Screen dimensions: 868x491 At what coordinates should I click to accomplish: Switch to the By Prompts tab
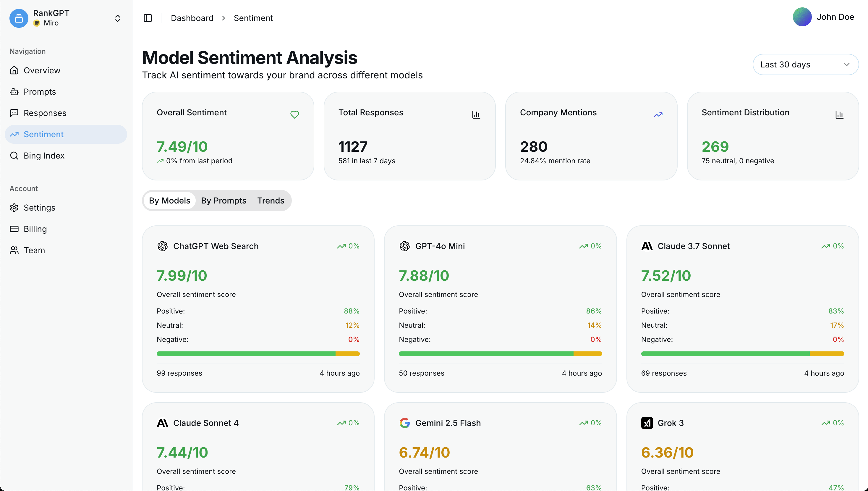(x=224, y=201)
